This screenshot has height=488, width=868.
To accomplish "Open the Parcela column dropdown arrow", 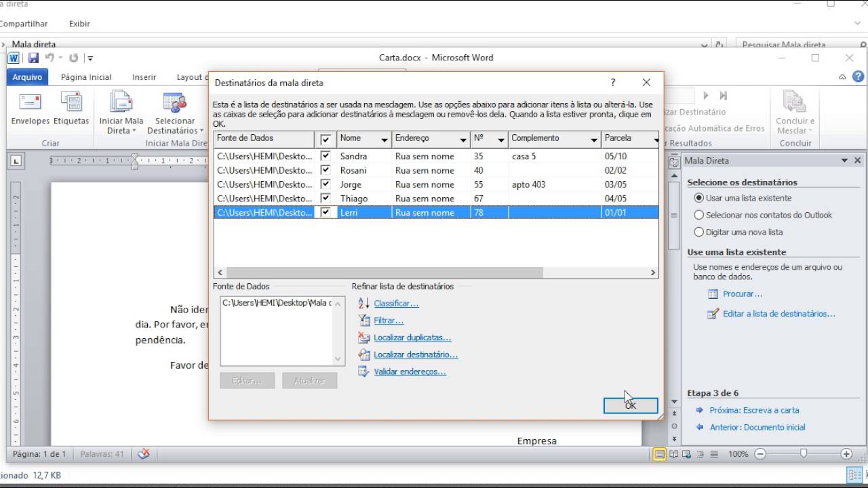I will [655, 140].
